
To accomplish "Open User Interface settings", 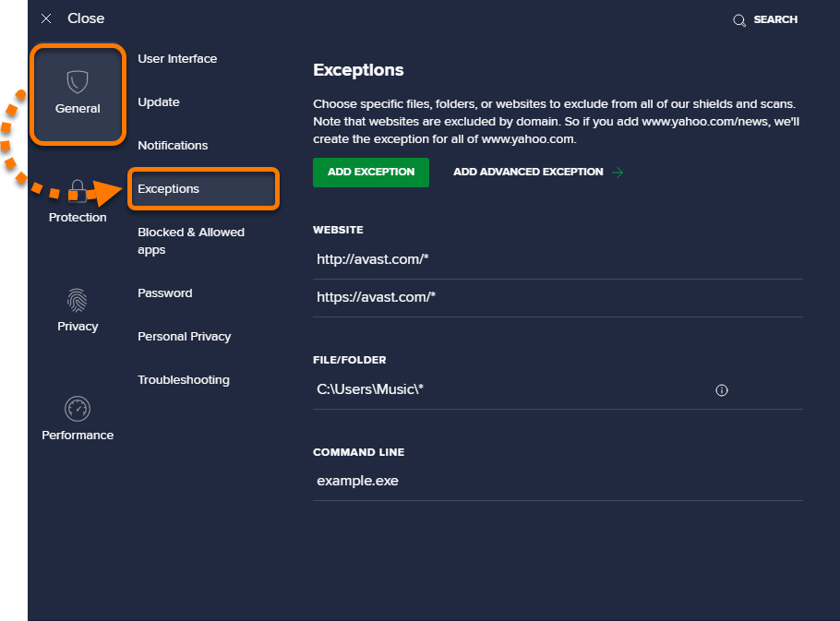I will click(177, 59).
